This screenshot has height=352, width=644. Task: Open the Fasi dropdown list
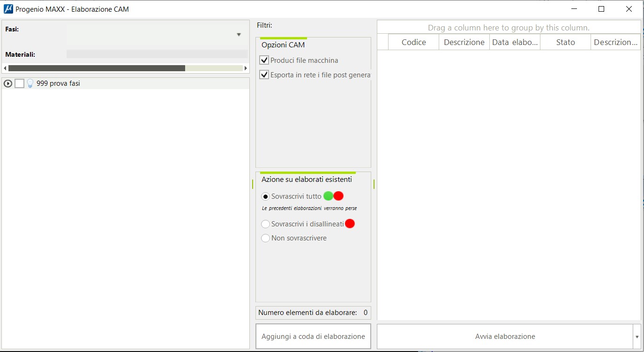239,35
